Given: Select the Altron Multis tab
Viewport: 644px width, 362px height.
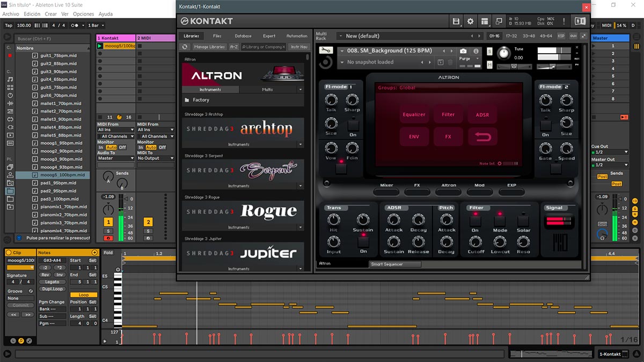Looking at the screenshot, I should tap(267, 90).
